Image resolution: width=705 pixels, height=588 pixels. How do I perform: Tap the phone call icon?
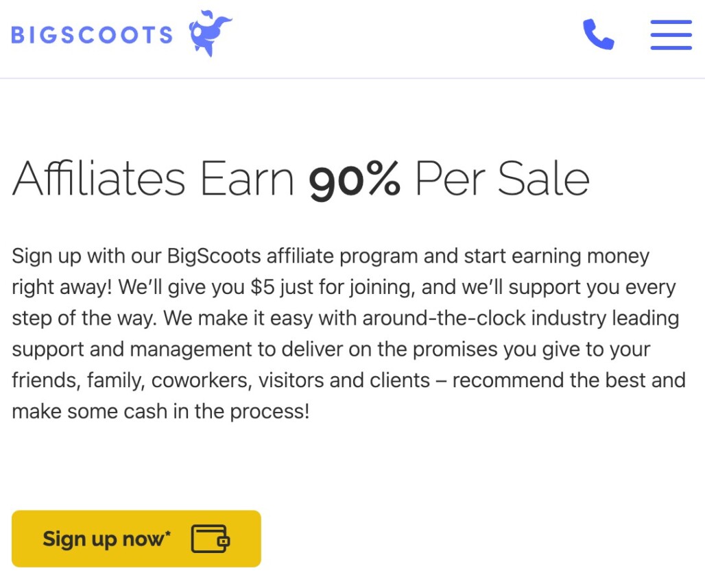tap(599, 34)
